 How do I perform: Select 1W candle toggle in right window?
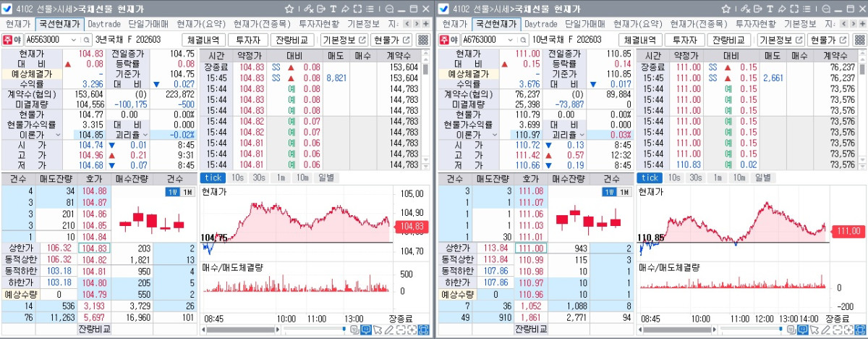click(608, 192)
